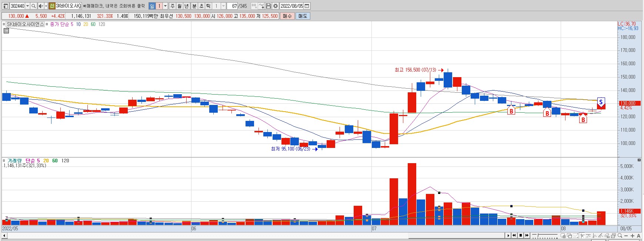This screenshot has width=644, height=241.
Task: Click the vertical line indicator tool icon
Action: pyautogui.click(x=595, y=236)
